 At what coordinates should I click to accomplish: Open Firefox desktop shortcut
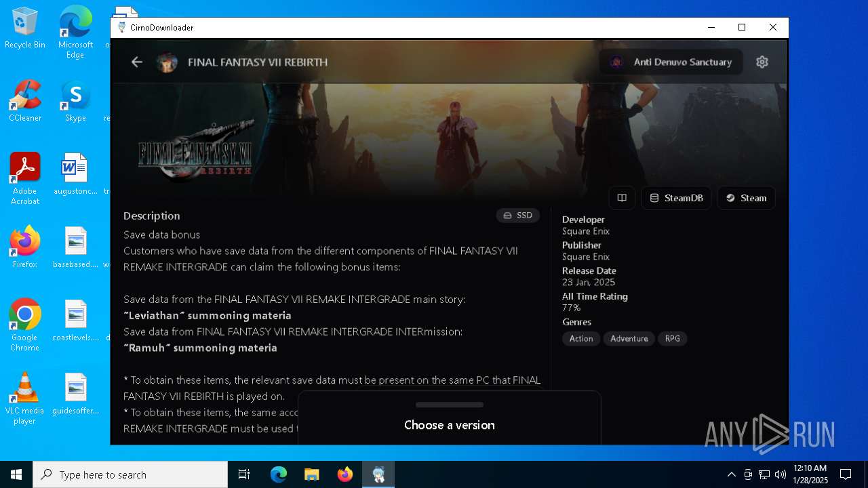click(25, 247)
